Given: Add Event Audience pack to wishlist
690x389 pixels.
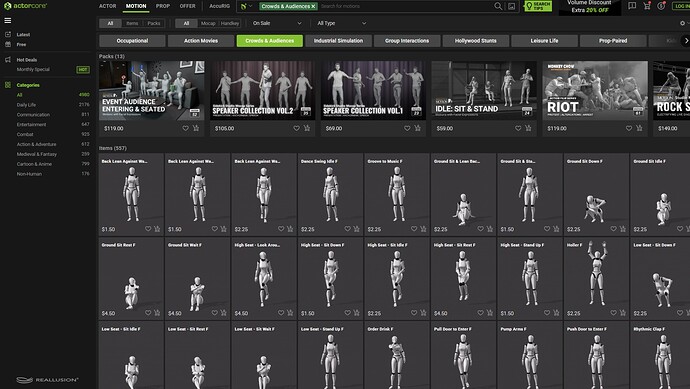Looking at the screenshot, I should (x=185, y=128).
